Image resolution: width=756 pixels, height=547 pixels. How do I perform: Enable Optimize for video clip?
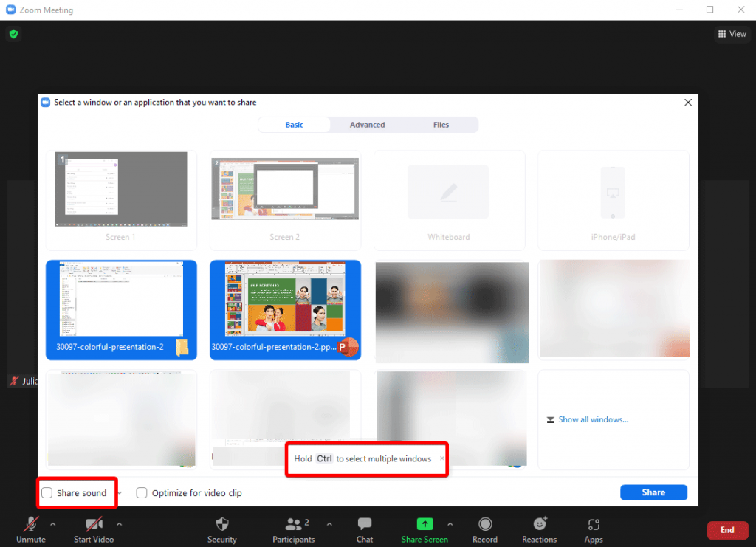[142, 492]
